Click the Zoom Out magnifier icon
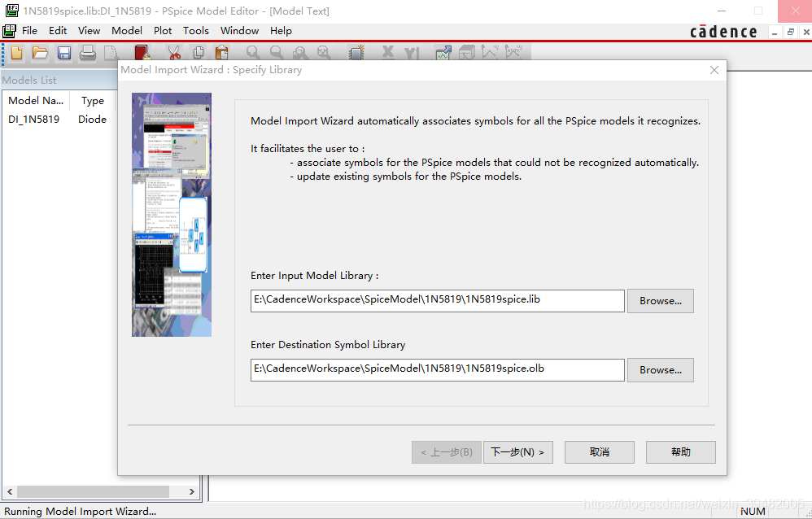Screen dimensions: 812x519 (x=277, y=53)
